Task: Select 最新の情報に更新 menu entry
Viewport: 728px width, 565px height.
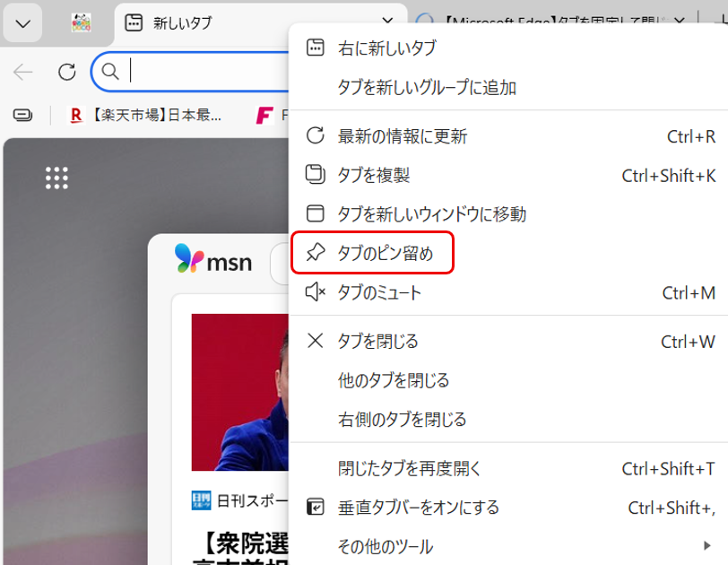Action: point(402,136)
